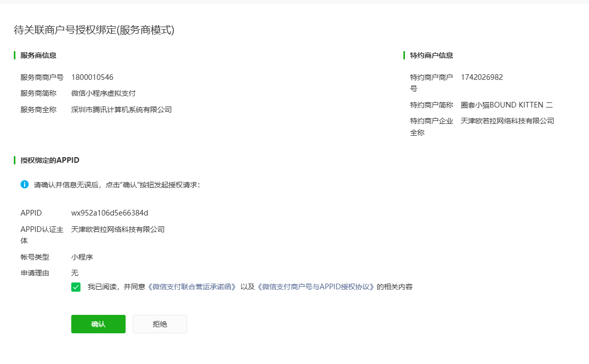Viewport: 589px width, 364px height.
Task: Click the 申请理由 value 无
Action: (x=75, y=273)
